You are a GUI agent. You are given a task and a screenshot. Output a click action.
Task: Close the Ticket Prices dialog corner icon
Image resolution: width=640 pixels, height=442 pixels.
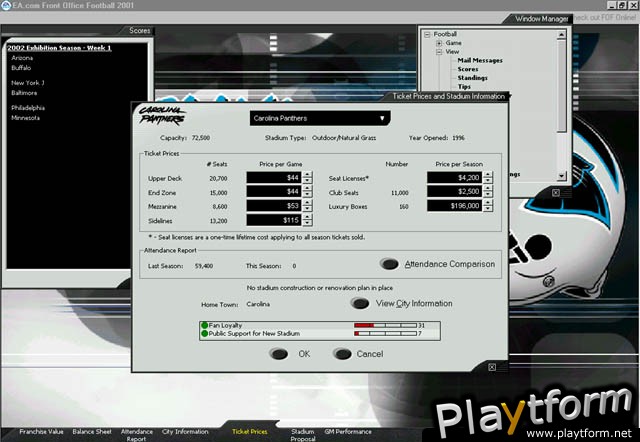click(492, 367)
